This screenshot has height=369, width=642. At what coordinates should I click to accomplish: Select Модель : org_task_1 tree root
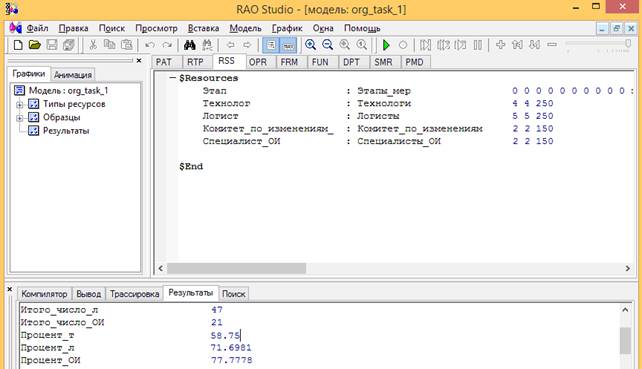[68, 91]
